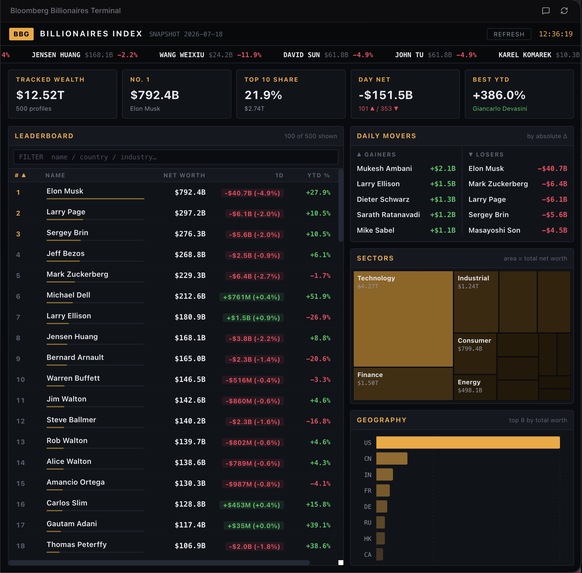Select Larry Ellison in the leaderboard
This screenshot has height=573, width=582.
174,317
